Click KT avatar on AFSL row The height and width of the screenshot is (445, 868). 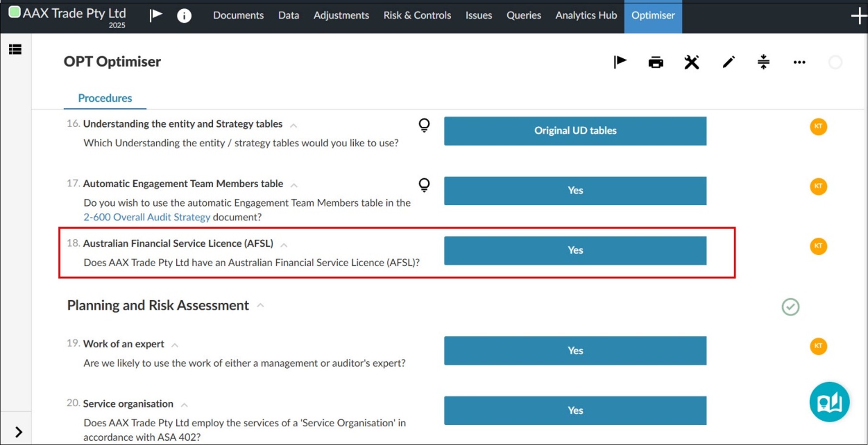(818, 246)
